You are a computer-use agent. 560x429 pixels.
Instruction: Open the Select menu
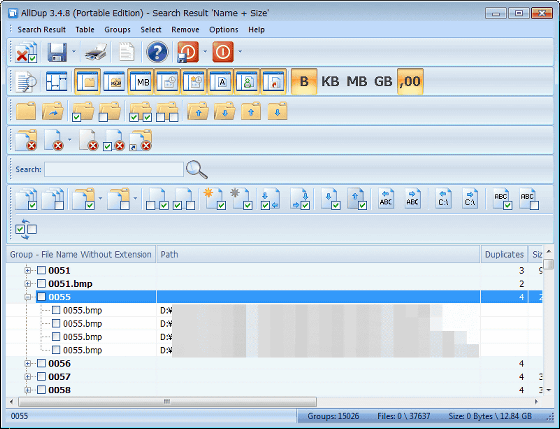click(151, 30)
